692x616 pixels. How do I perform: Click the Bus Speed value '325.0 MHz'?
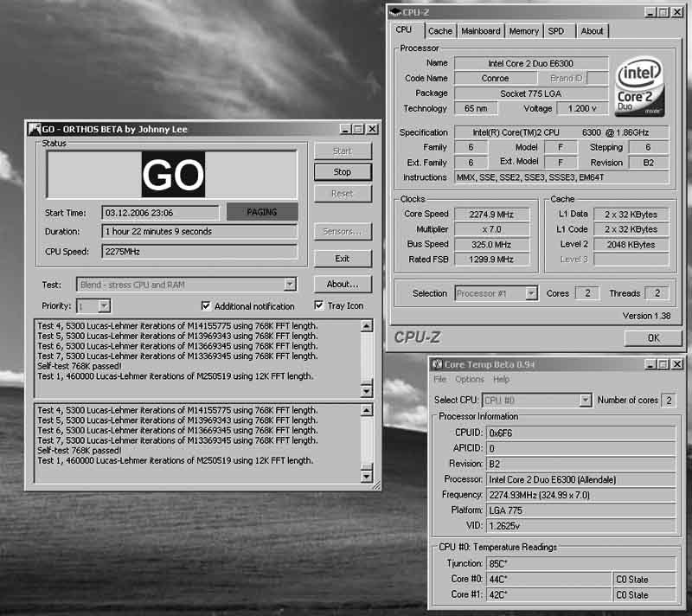[491, 245]
